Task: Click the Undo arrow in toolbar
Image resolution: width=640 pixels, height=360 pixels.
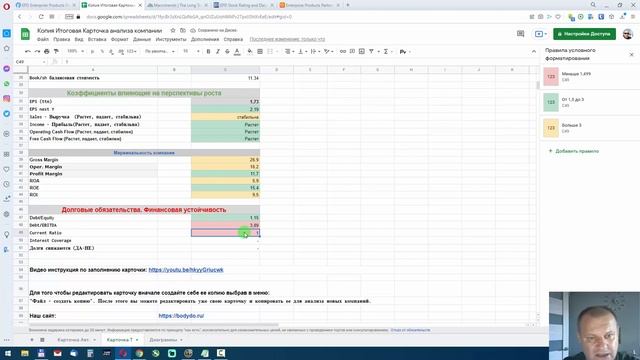Action: [28, 51]
